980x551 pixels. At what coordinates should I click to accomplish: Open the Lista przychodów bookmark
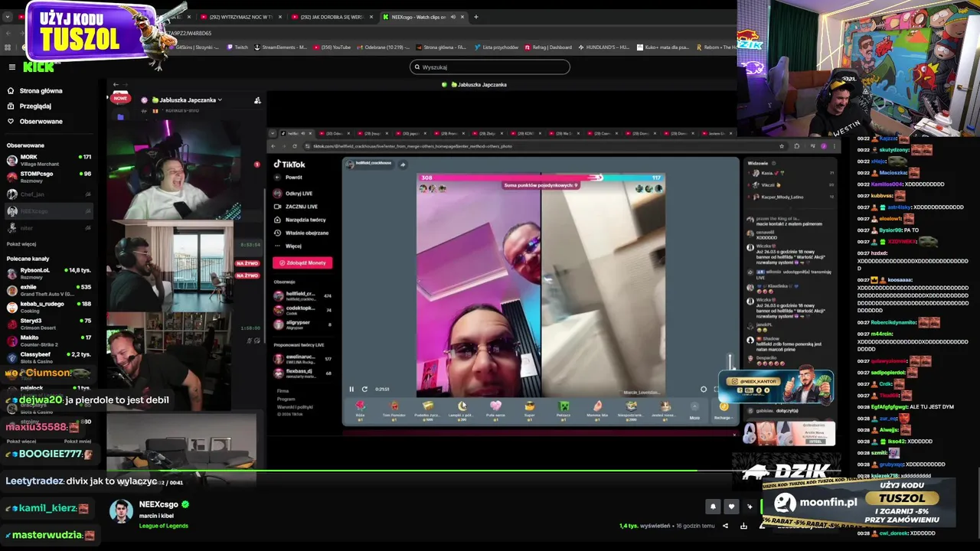(496, 47)
